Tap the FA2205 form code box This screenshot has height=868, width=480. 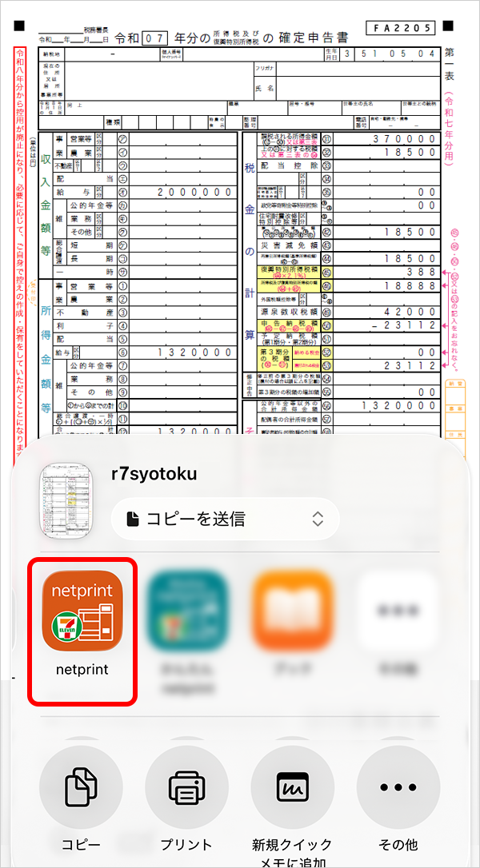401,28
